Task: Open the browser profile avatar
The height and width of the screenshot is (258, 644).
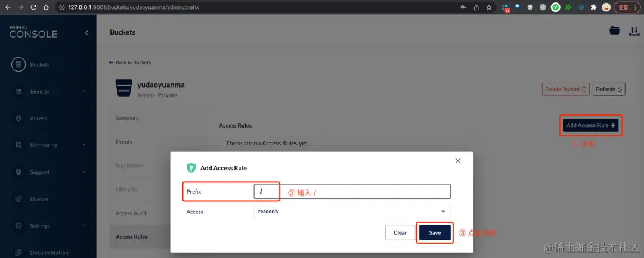Action: click(606, 7)
